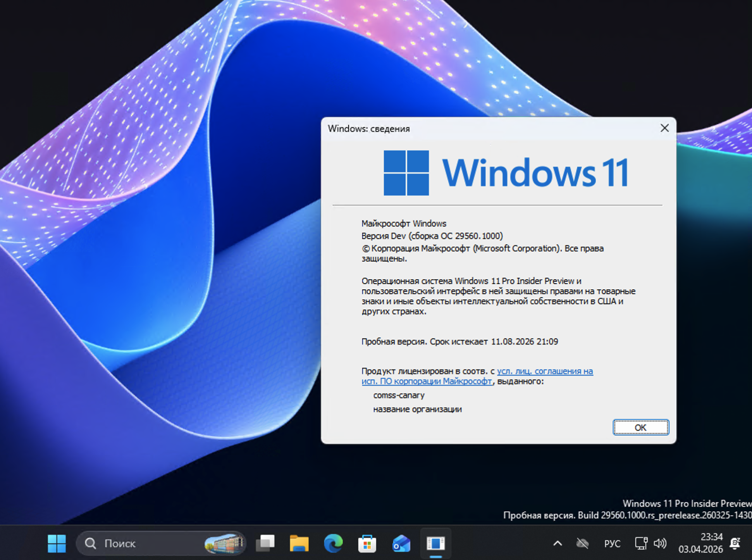The width and height of the screenshot is (752, 560).
Task: Open Microsoft Edge browser
Action: coord(333,543)
